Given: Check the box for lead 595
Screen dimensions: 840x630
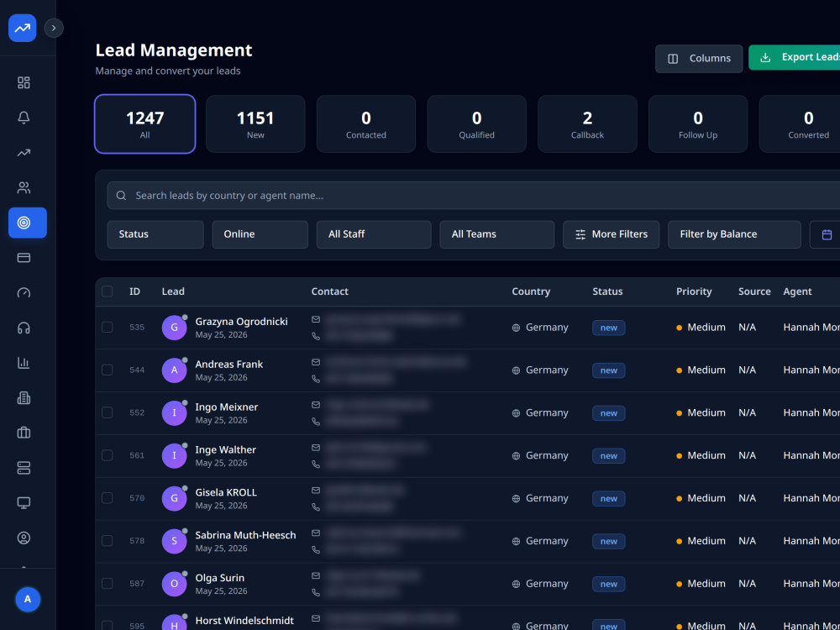Looking at the screenshot, I should coord(108,626).
